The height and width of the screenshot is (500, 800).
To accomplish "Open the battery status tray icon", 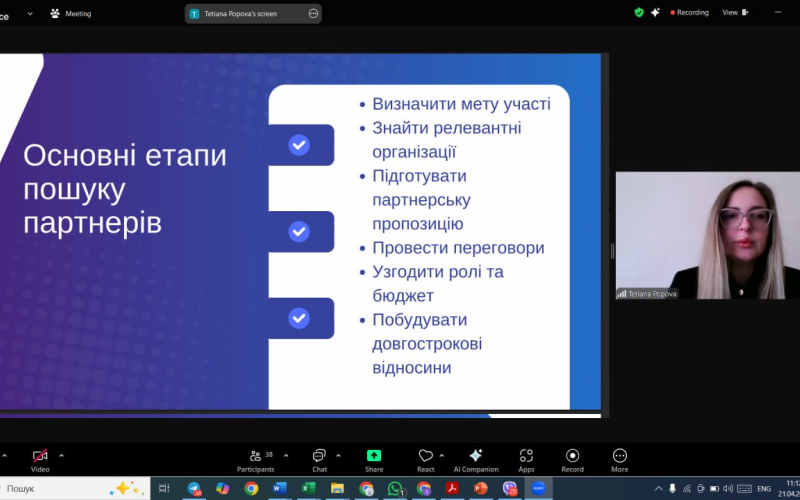I will pos(714,488).
